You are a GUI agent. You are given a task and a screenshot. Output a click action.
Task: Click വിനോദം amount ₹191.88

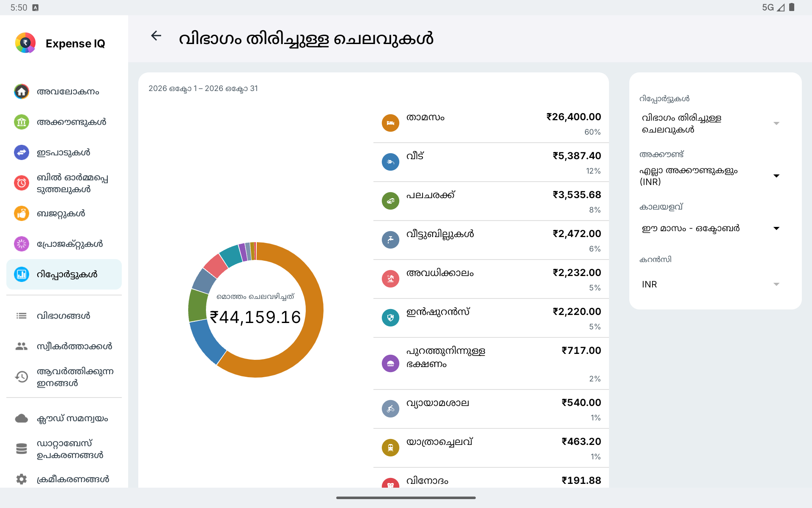(581, 480)
